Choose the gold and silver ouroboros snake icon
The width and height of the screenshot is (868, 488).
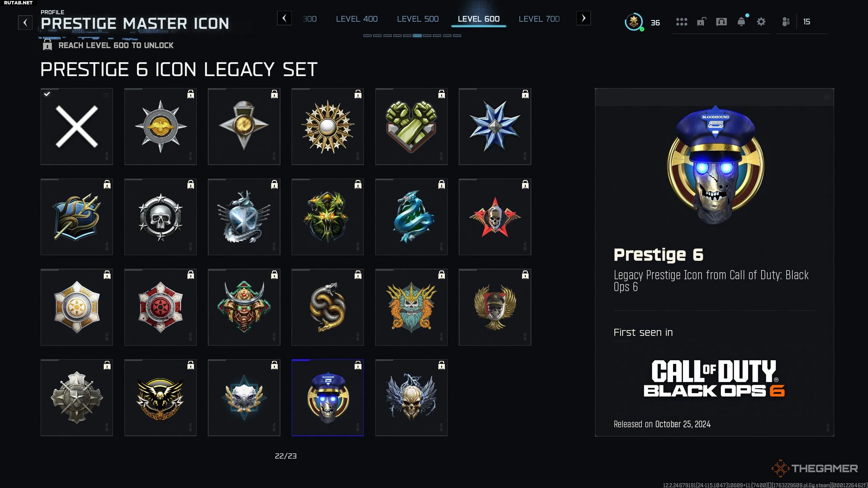coord(328,307)
